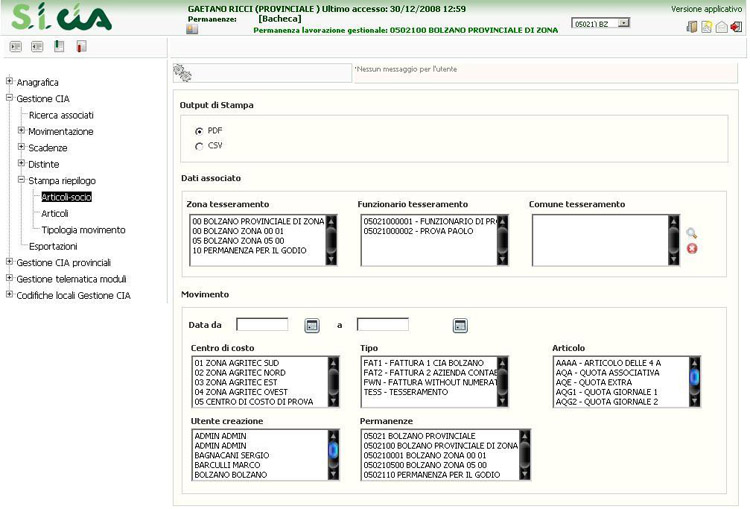The height and width of the screenshot is (509, 750).
Task: Select '05021 BOLZANO PROVINCIALE' in Permanenze
Action: 419,436
